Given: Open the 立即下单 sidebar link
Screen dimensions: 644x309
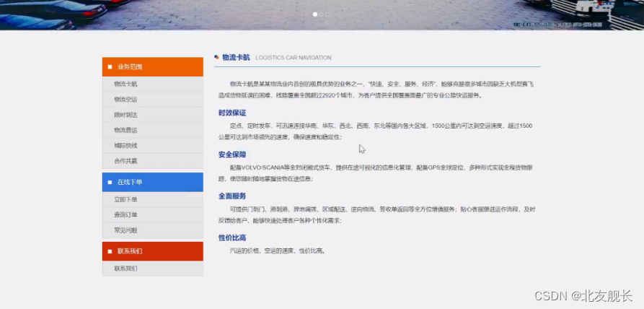Looking at the screenshot, I should point(153,199).
